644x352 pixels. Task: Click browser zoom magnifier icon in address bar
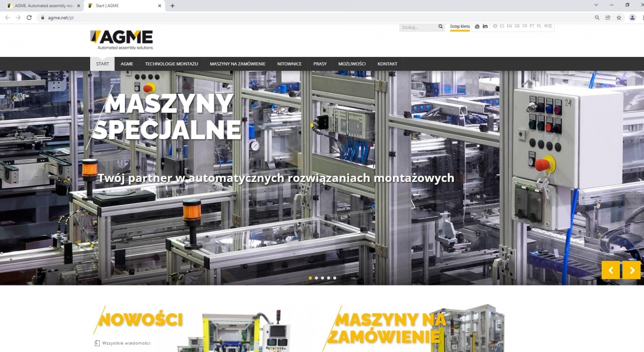coord(597,17)
